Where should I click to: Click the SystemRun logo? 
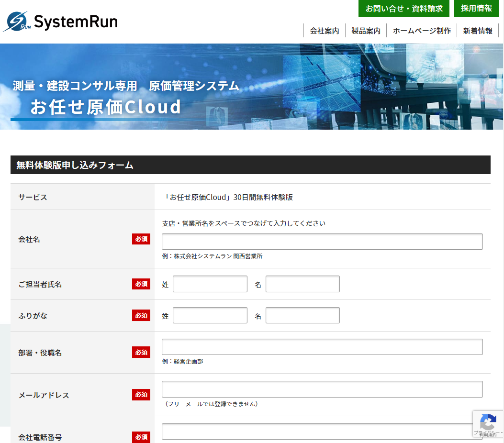point(60,22)
